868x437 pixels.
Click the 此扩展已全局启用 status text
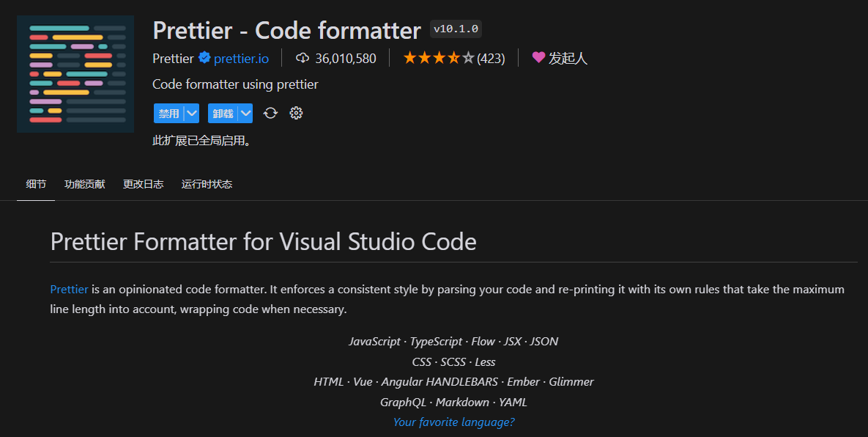tap(203, 141)
